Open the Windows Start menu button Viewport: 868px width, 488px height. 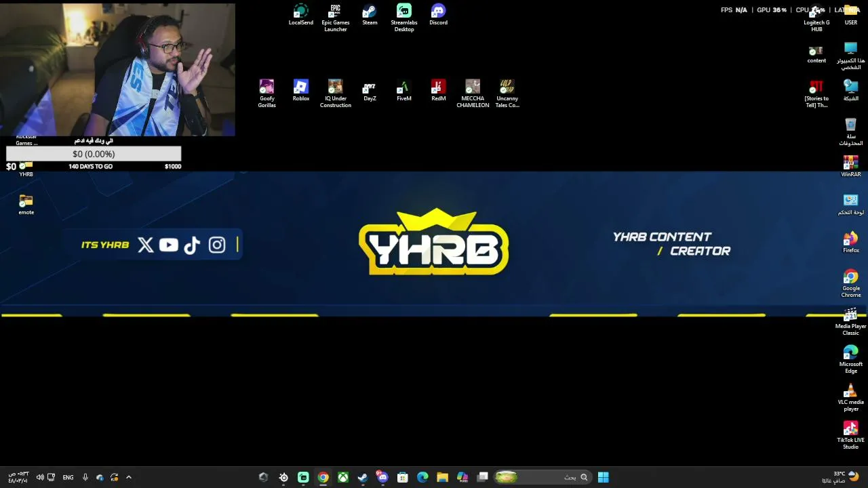(603, 477)
